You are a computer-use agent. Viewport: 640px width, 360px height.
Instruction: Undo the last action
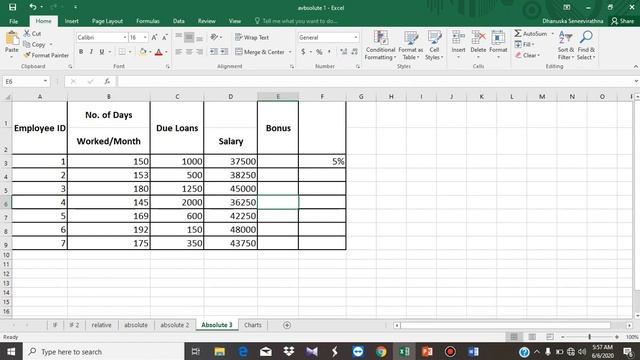33,7
